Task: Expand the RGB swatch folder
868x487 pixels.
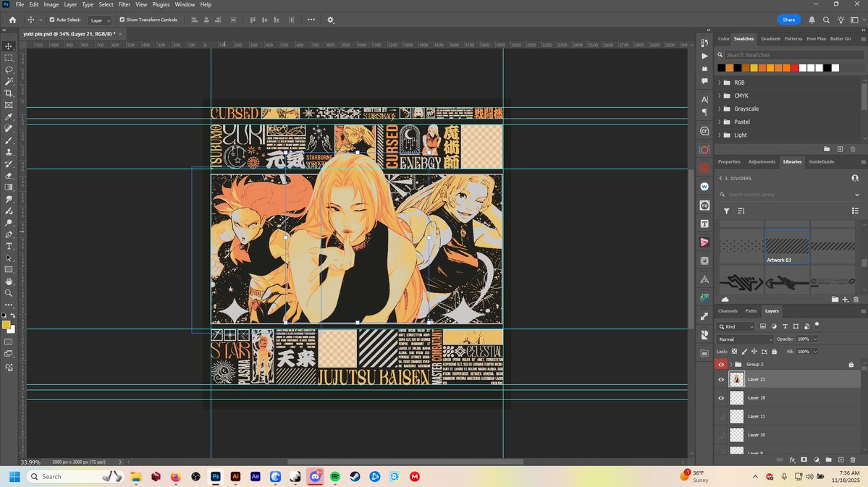Action: click(719, 82)
